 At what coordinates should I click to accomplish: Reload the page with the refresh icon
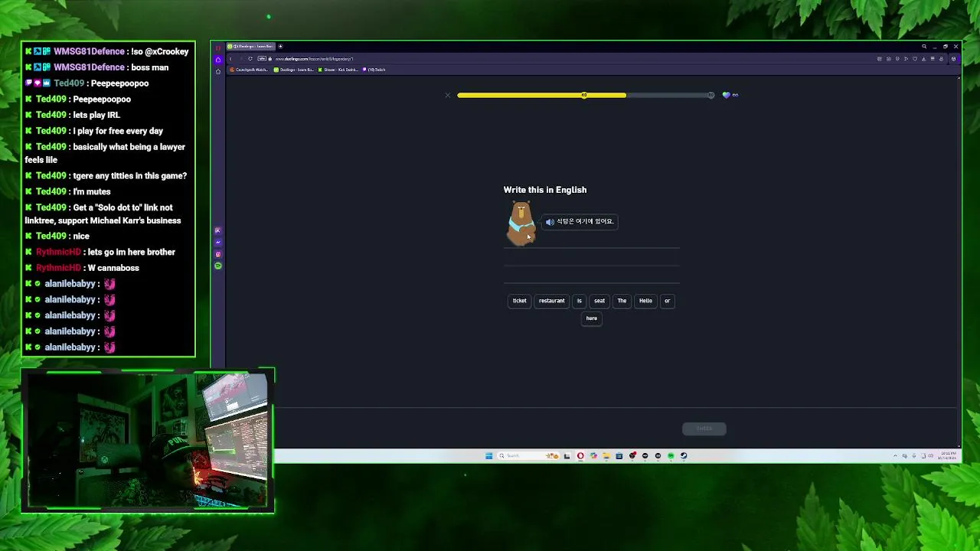250,59
